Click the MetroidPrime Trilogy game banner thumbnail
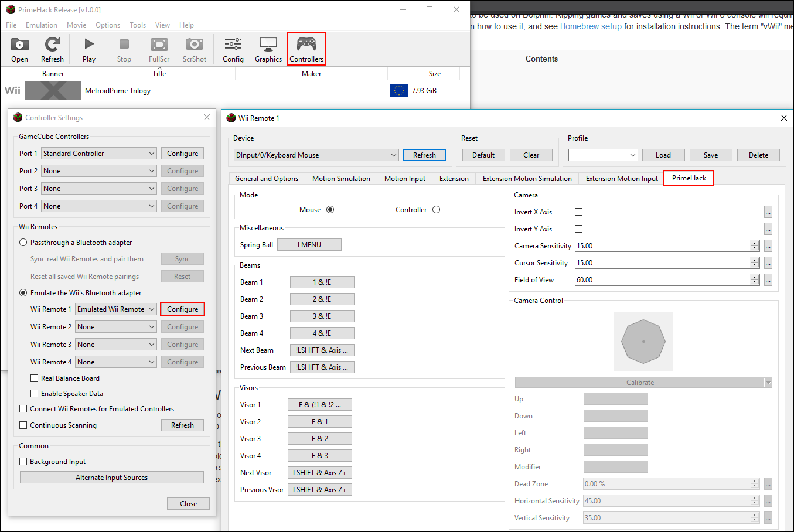This screenshot has width=794, height=532. [53, 90]
